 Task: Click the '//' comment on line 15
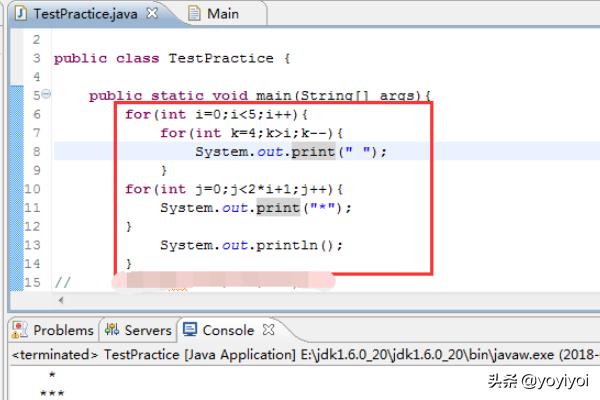[62, 282]
